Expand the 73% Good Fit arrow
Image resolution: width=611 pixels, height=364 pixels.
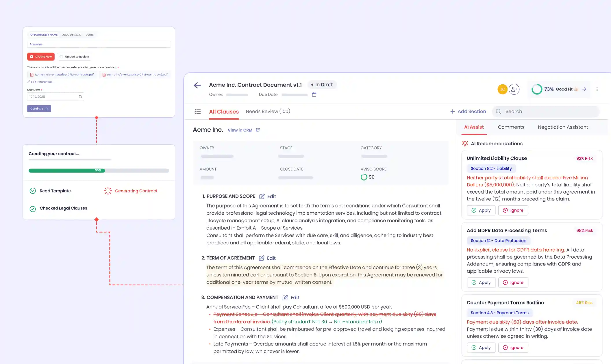point(584,89)
